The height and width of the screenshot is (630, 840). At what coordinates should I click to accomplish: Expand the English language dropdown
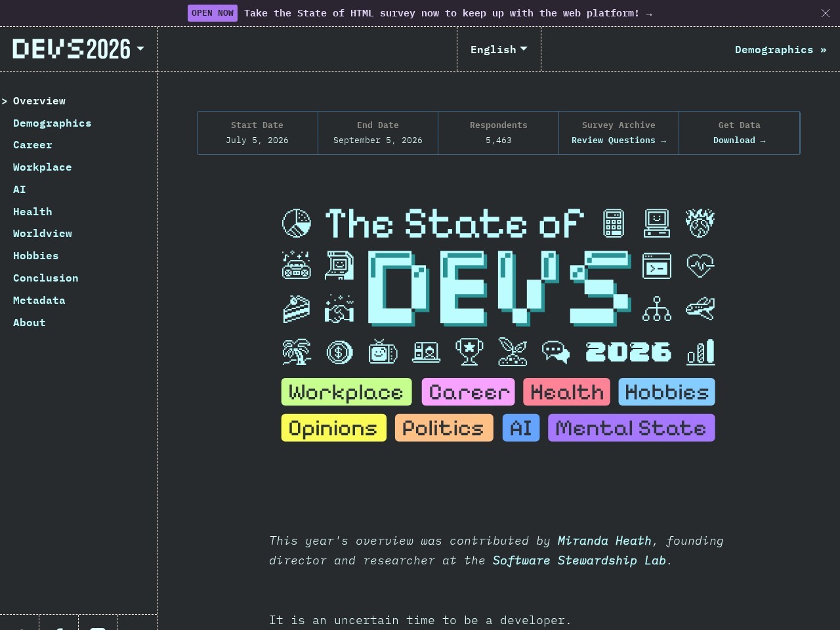pos(499,49)
